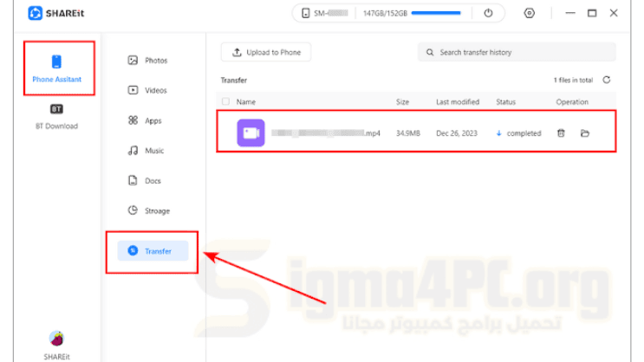The height and width of the screenshot is (362, 644).
Task: Click the SHAREit logo in title bar
Action: (55, 13)
